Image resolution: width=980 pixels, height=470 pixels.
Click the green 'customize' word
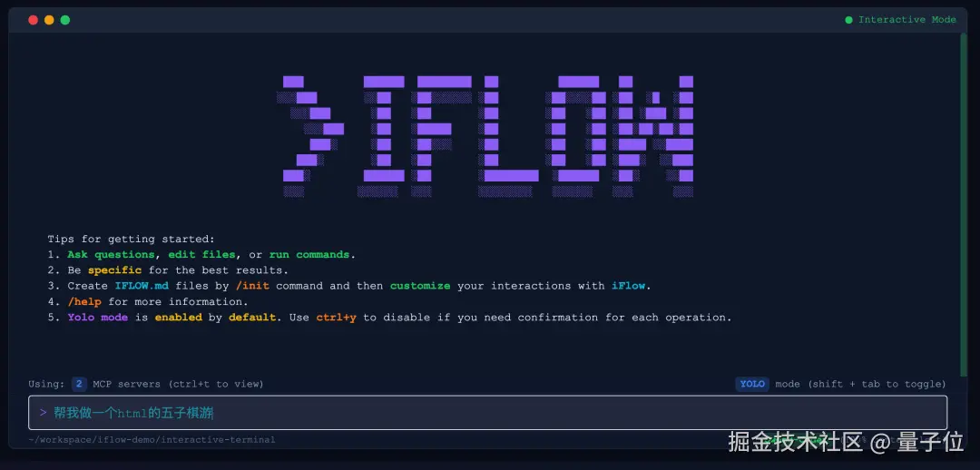(420, 286)
